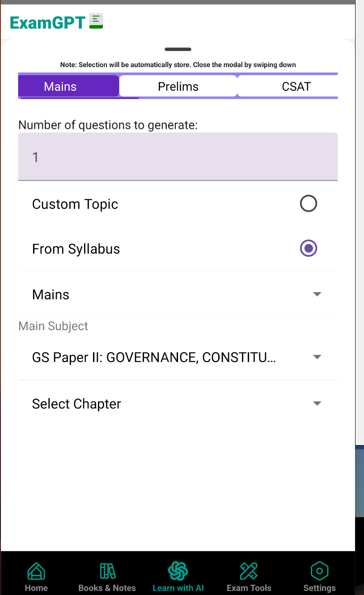Stay on the Mains tab
This screenshot has width=364, height=595.
[60, 86]
